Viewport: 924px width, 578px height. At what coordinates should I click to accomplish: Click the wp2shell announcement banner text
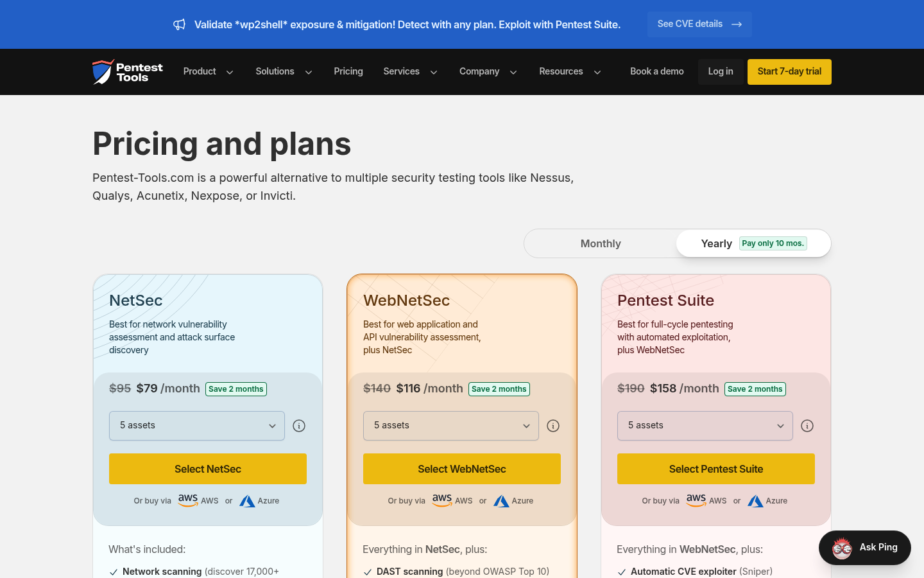click(x=407, y=24)
